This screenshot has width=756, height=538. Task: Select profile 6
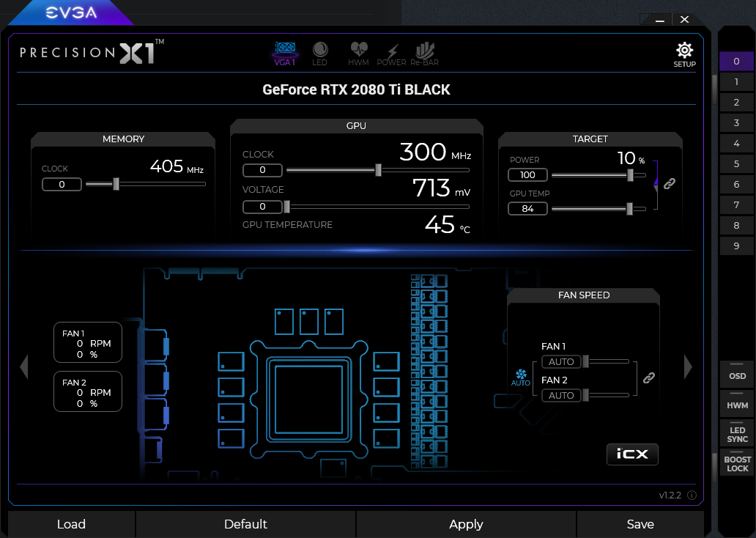tap(736, 184)
